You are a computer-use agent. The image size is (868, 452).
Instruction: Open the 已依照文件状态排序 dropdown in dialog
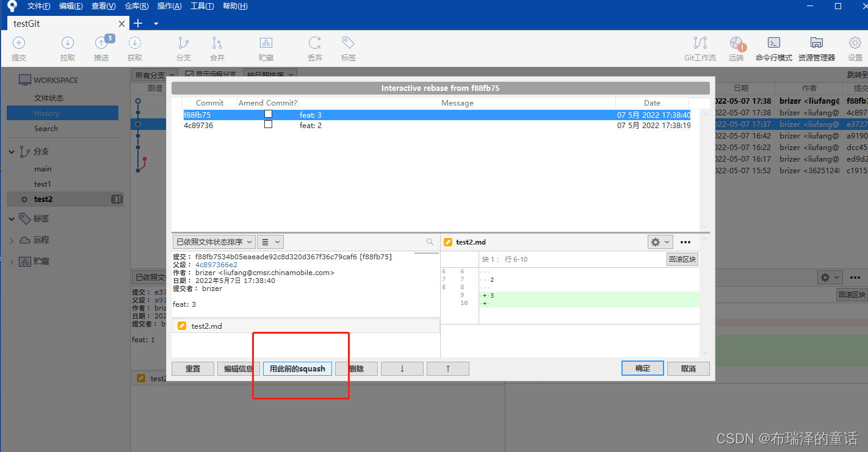pyautogui.click(x=214, y=242)
